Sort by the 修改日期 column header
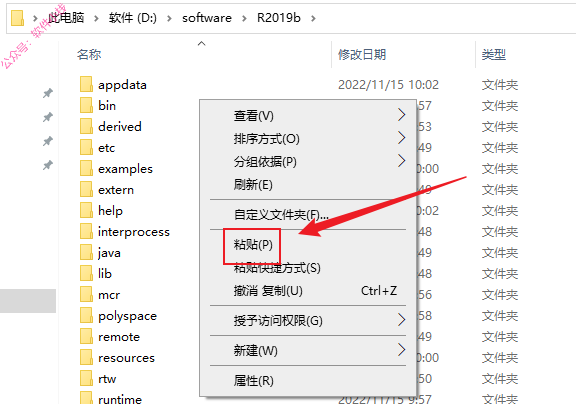The width and height of the screenshot is (576, 404). tap(362, 55)
